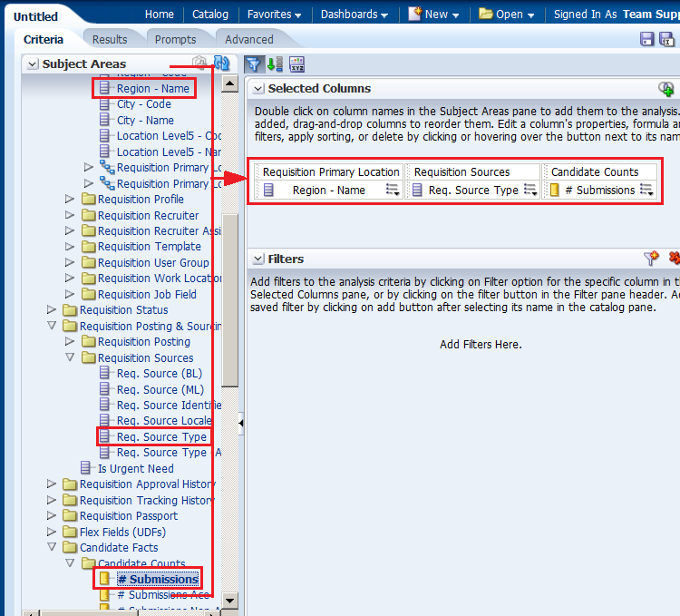
Task: Open options menu for Region - Name column
Action: pos(393,190)
